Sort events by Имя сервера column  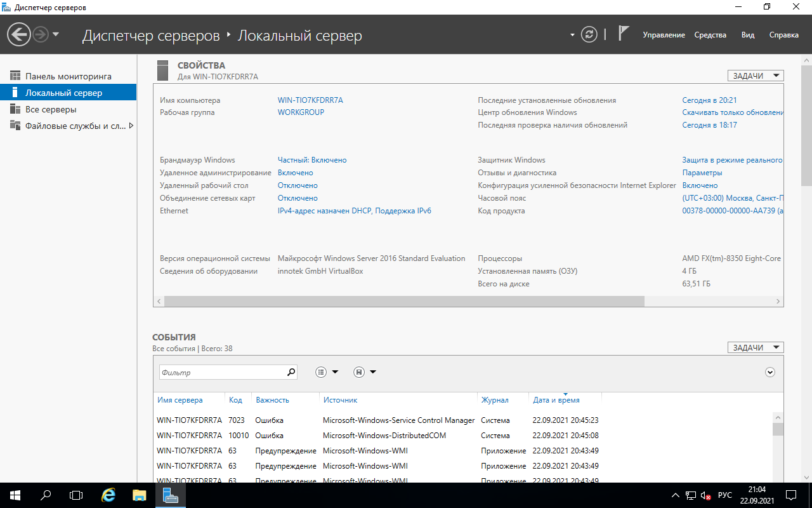(x=180, y=400)
